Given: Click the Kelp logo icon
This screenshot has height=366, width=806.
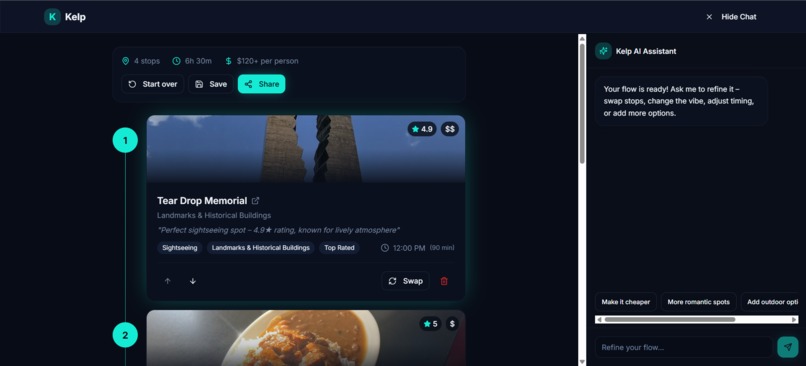Looking at the screenshot, I should pos(52,17).
